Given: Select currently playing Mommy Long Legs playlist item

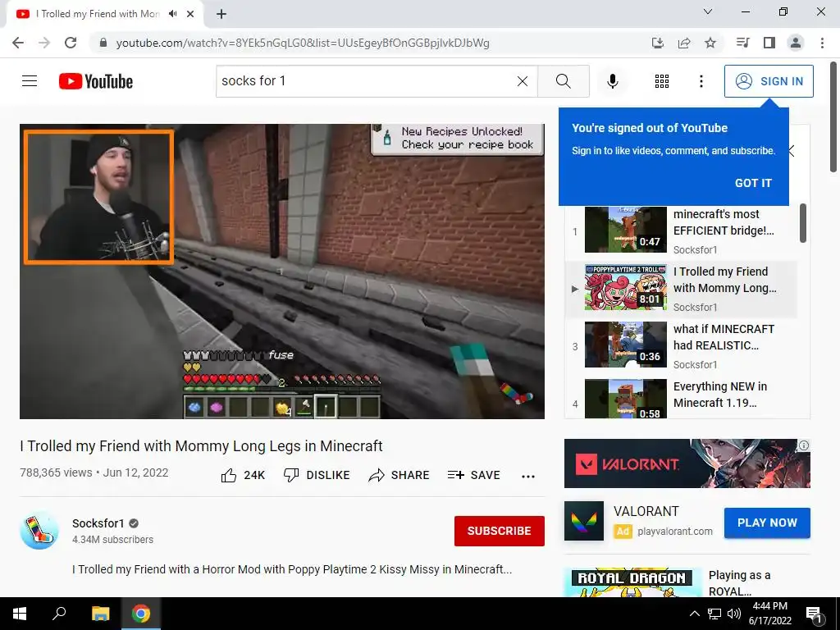Looking at the screenshot, I should coord(681,288).
